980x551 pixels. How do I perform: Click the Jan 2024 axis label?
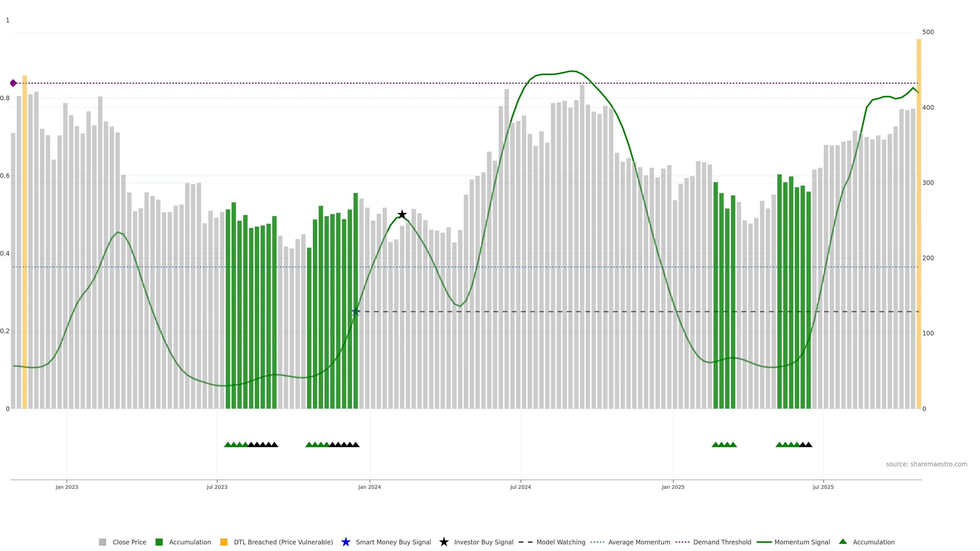[x=369, y=487]
